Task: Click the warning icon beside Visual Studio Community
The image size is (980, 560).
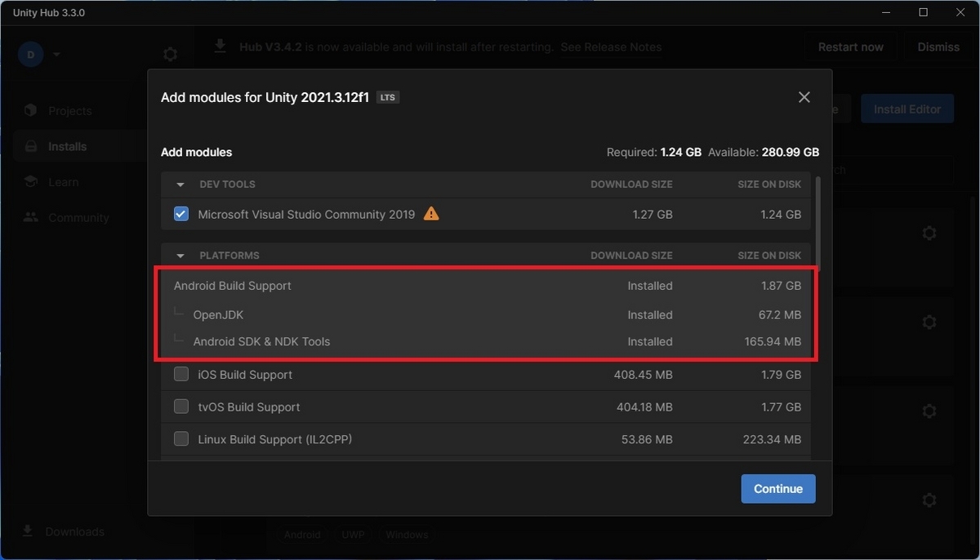Action: (431, 214)
